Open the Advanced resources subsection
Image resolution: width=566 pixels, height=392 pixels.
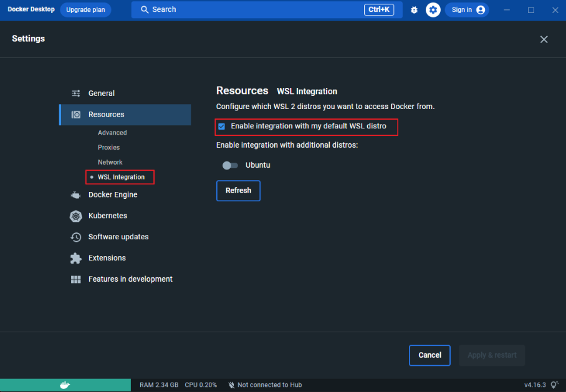tap(112, 133)
